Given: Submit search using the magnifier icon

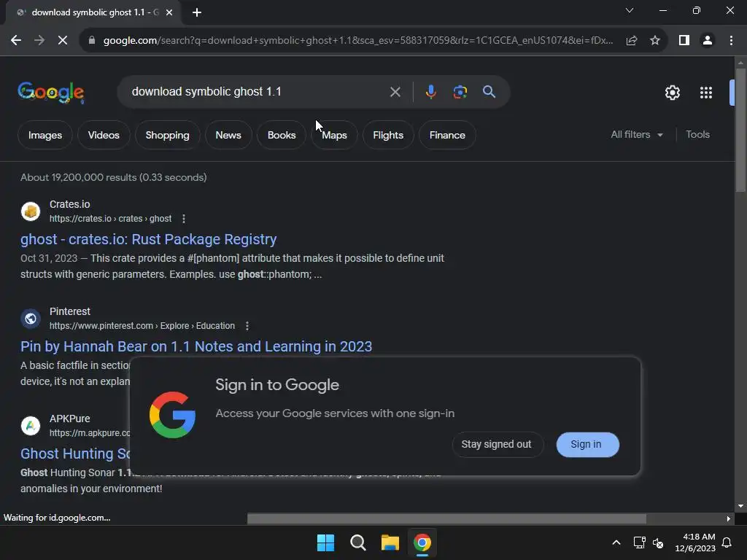Looking at the screenshot, I should 489,92.
